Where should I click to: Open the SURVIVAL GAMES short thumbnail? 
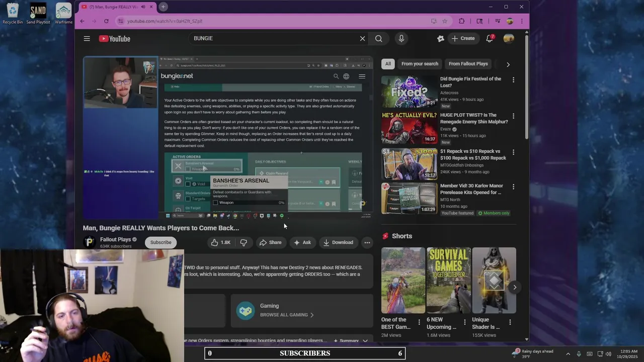point(448,280)
